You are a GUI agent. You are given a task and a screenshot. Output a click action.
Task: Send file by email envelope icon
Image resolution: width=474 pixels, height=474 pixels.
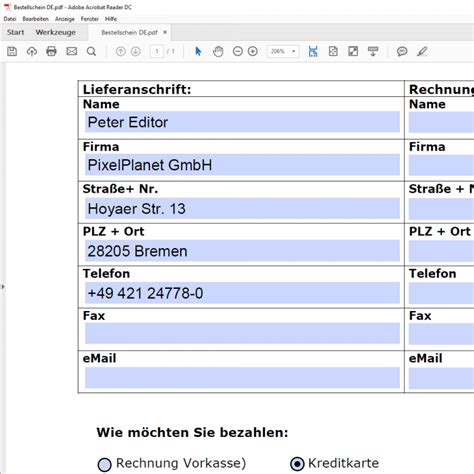[x=72, y=51]
